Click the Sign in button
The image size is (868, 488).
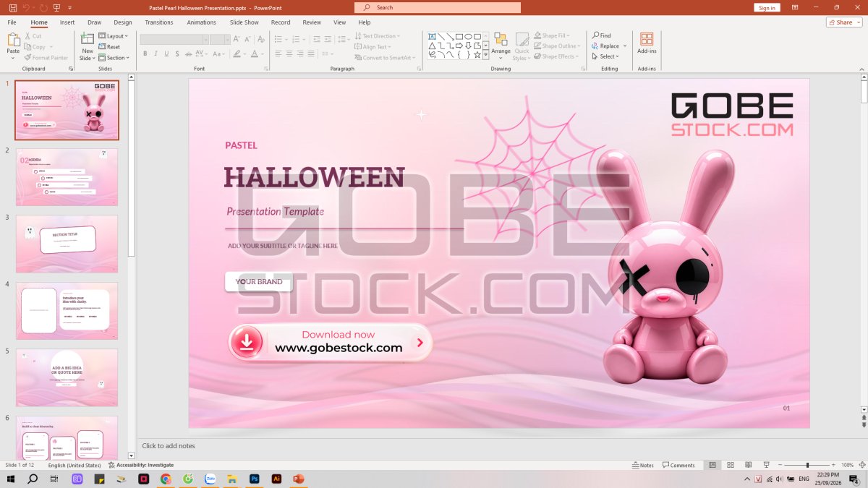coord(767,8)
